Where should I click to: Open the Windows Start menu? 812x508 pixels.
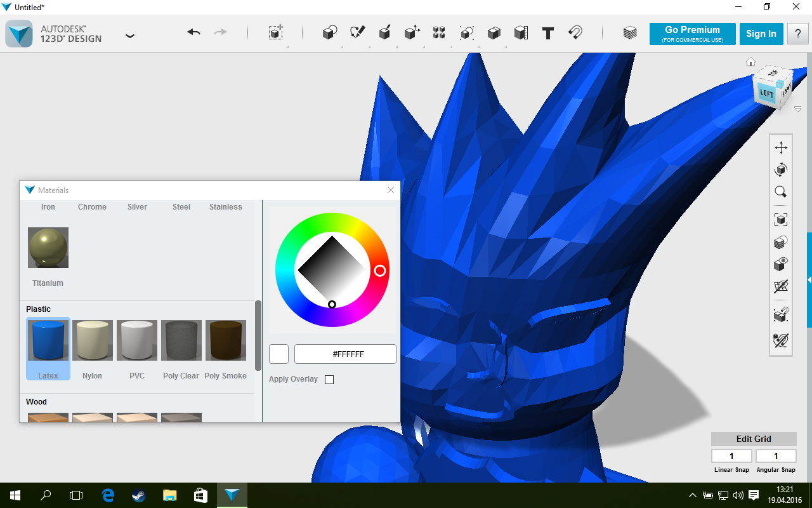tap(15, 495)
